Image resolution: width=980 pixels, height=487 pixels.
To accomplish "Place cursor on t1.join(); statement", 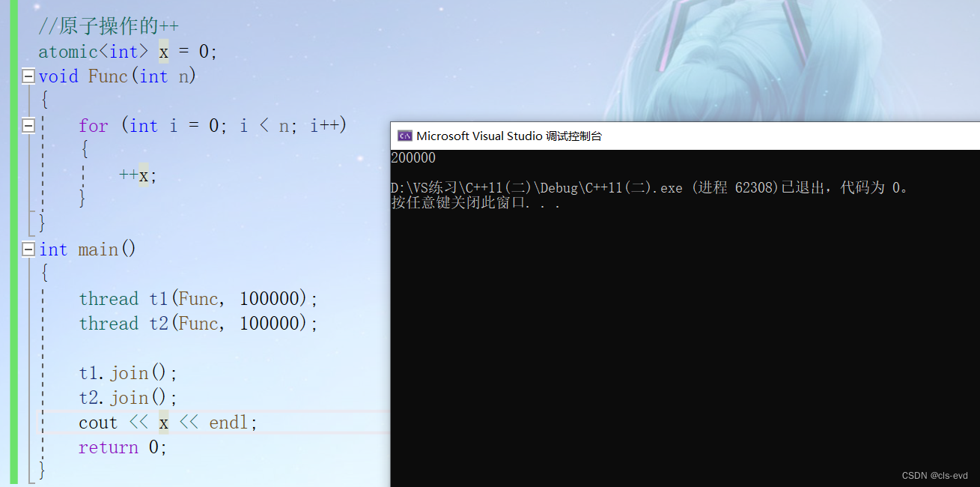I will tap(128, 373).
